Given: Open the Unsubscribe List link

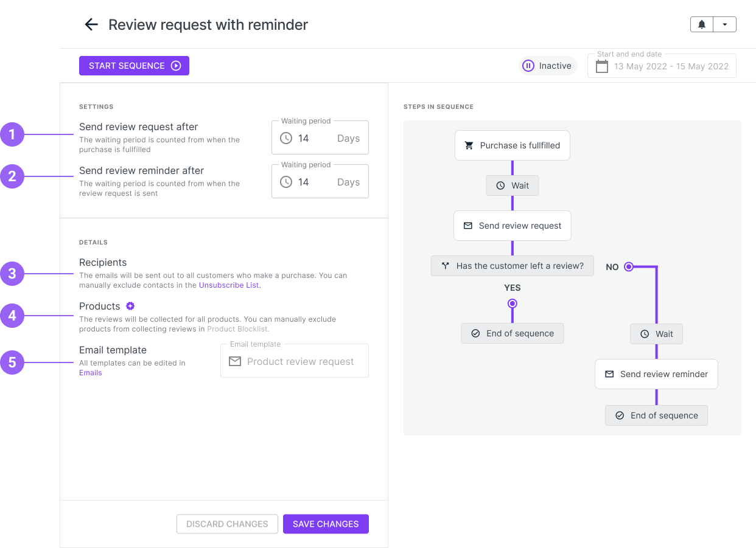Looking at the screenshot, I should pyautogui.click(x=229, y=285).
